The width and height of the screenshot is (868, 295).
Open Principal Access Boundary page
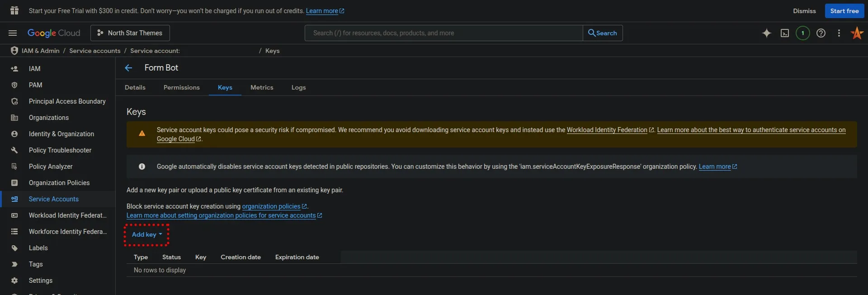click(x=67, y=101)
